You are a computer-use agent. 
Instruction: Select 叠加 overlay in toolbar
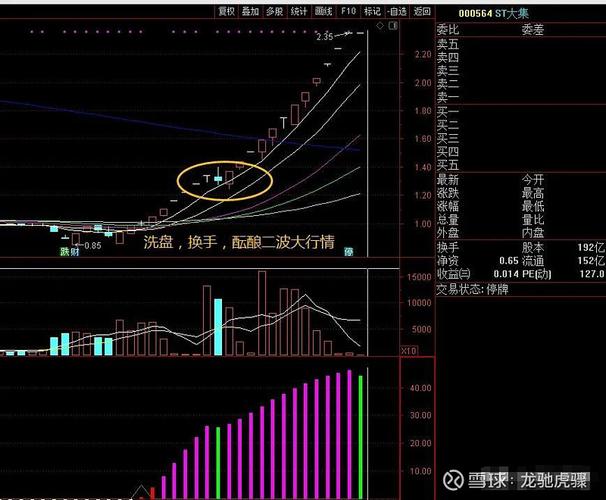pos(250,12)
